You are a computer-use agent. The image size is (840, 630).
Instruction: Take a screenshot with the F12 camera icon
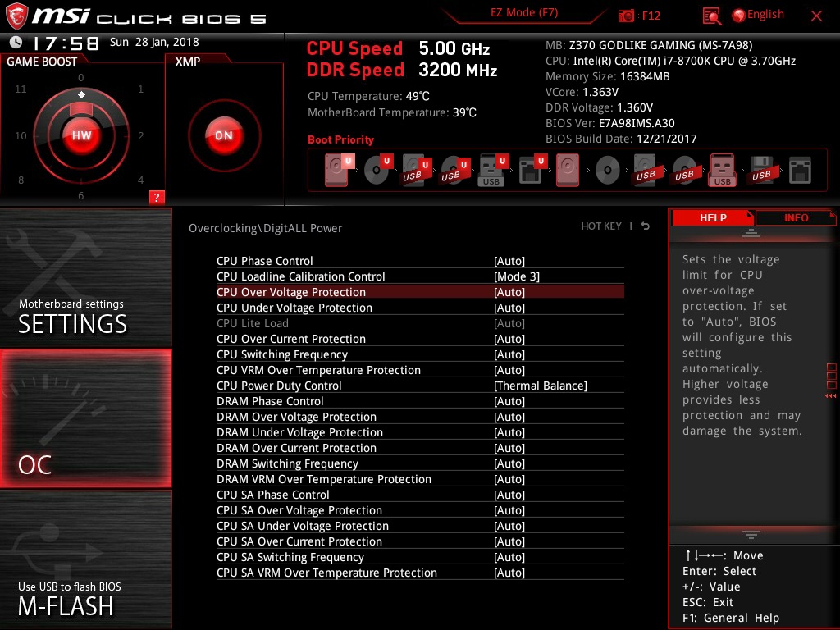pos(626,16)
